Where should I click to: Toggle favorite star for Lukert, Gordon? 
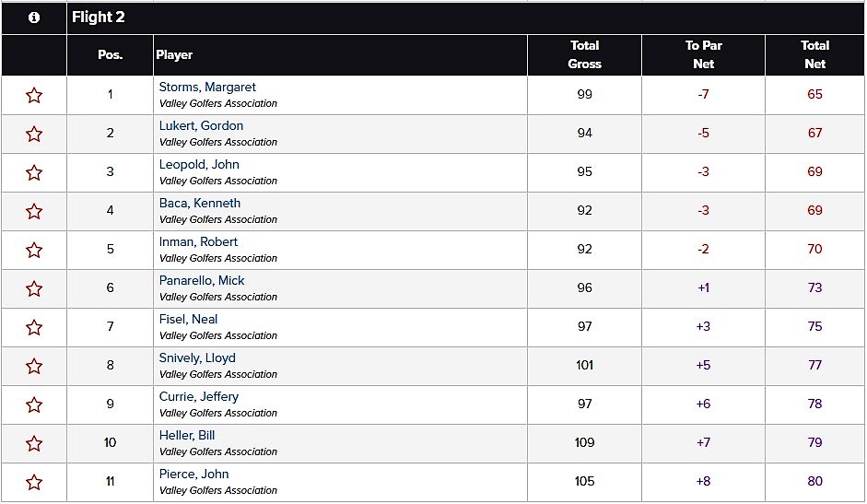(x=34, y=134)
